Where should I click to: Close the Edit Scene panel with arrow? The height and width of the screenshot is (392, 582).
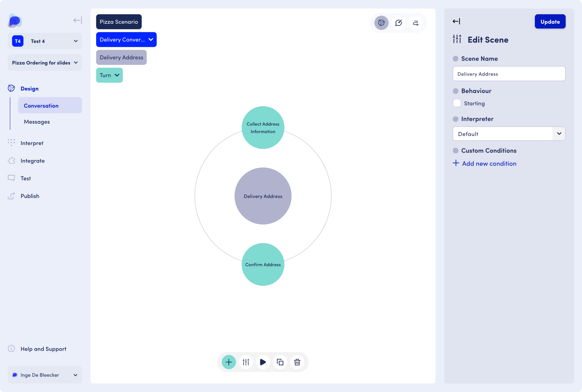point(456,21)
